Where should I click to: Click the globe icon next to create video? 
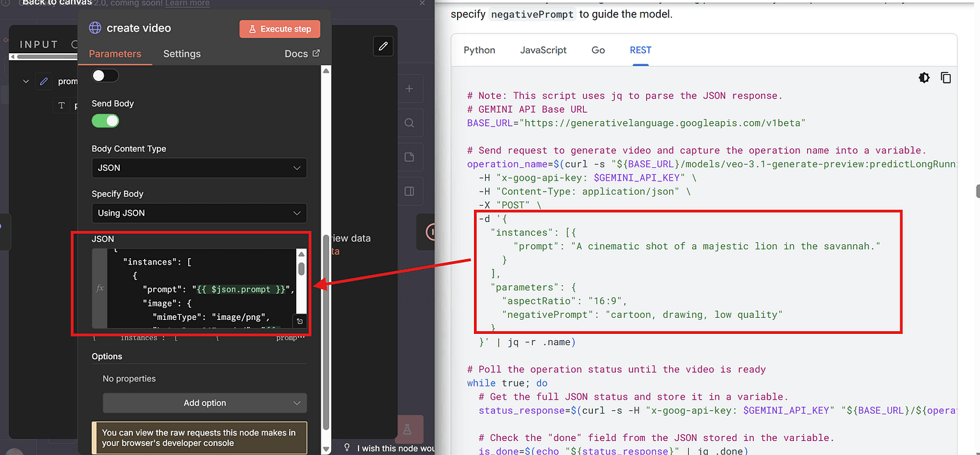pyautogui.click(x=95, y=28)
